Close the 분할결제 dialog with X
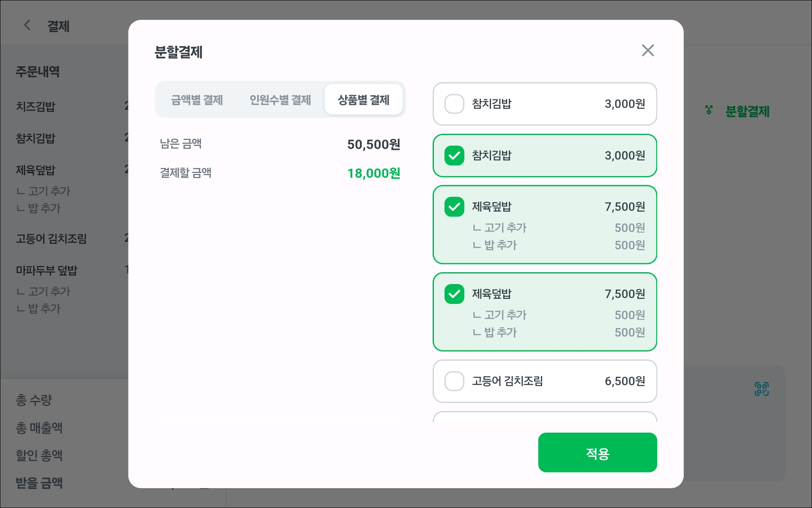 (647, 50)
